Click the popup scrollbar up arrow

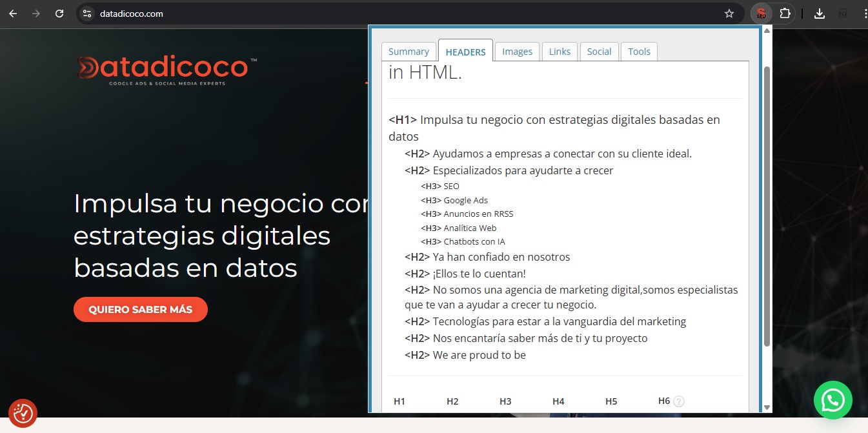(767, 30)
